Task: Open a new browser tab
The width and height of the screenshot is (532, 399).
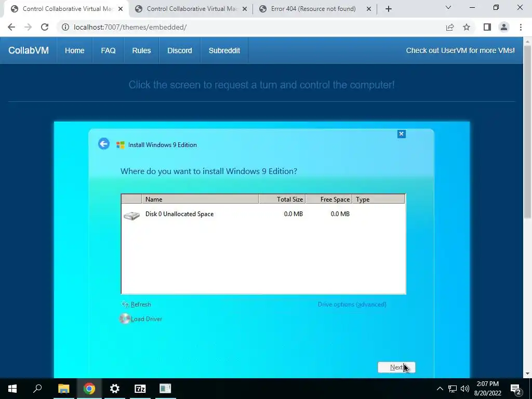Action: coord(389,9)
